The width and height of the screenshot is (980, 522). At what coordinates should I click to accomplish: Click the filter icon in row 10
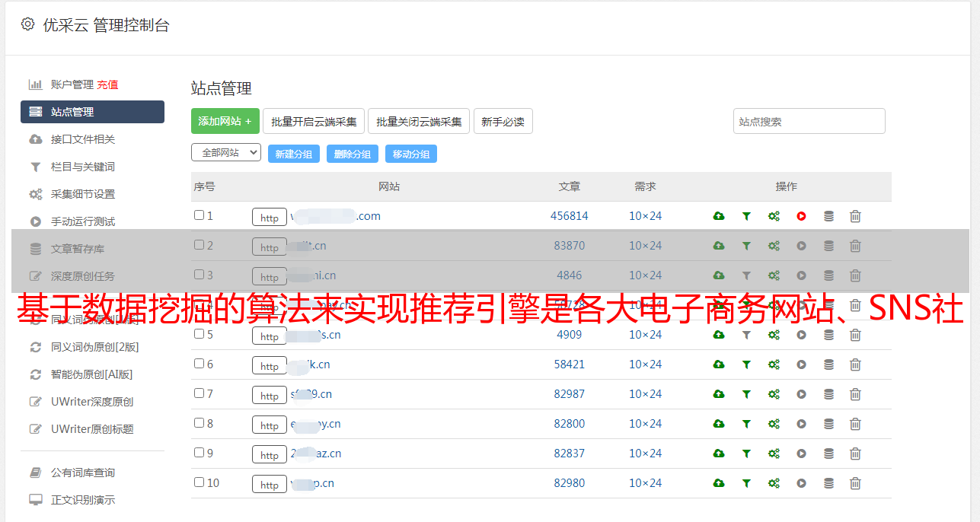[x=746, y=483]
